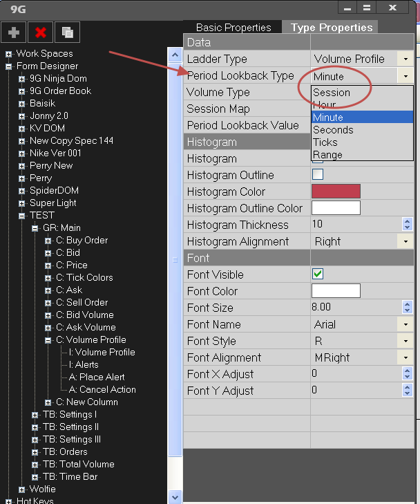This screenshot has height=504, width=420.
Task: Click the Histogram Outline Color swatch
Action: pos(336,208)
